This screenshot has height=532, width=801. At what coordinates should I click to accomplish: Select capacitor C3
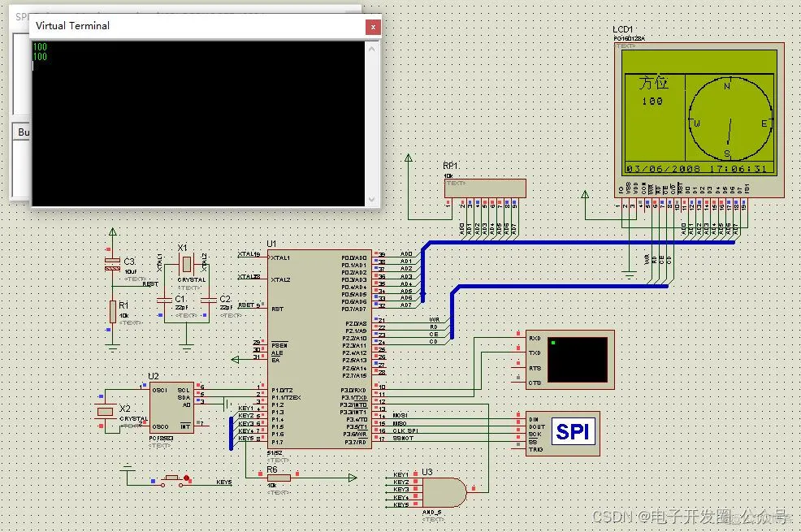point(112,264)
